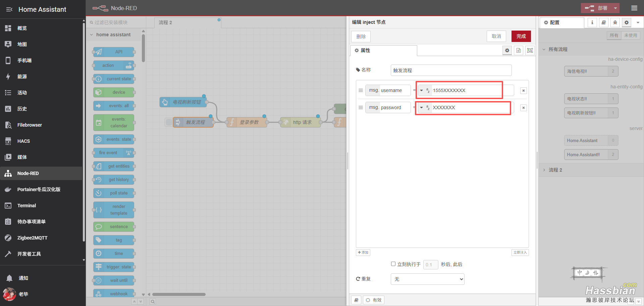Click the node description document icon
Viewport: 644px width, 306px height.
tap(519, 50)
